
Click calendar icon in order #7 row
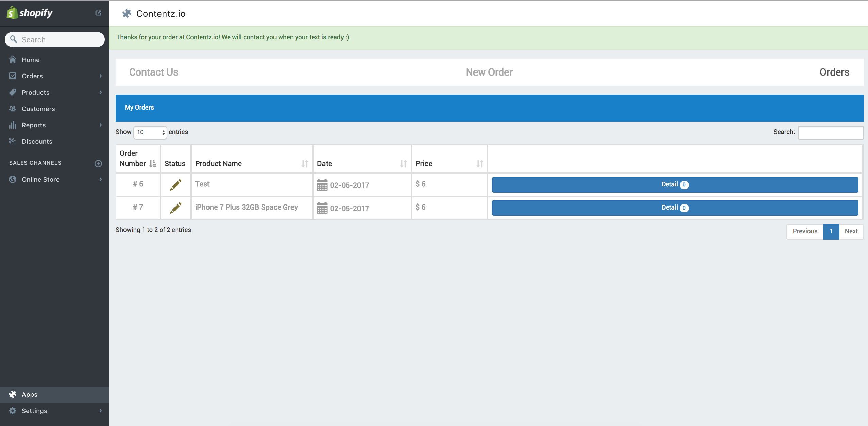[x=322, y=208]
